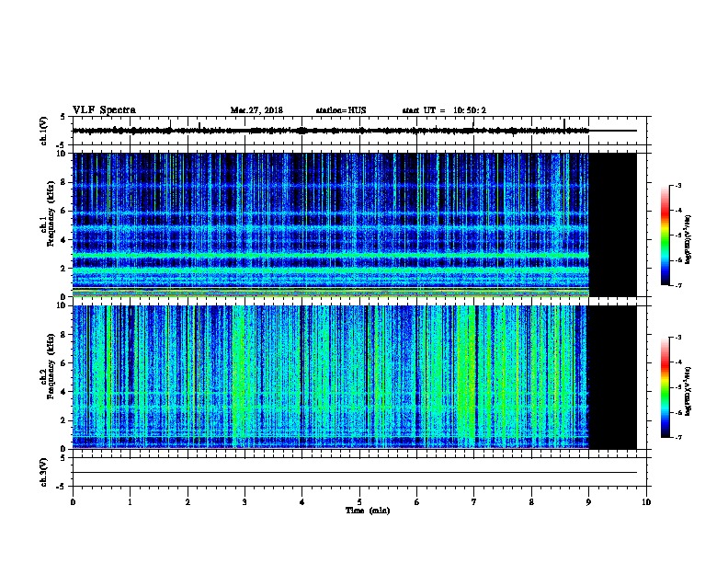Screen dimensions: 728x563
Task: Click the "ch.1(V)" waveform axis label
Action: [x=43, y=131]
